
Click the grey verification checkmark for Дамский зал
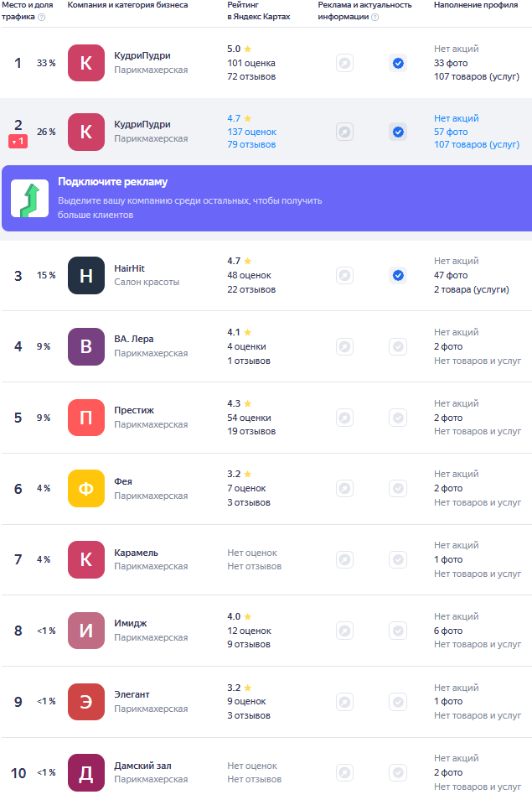point(398,772)
